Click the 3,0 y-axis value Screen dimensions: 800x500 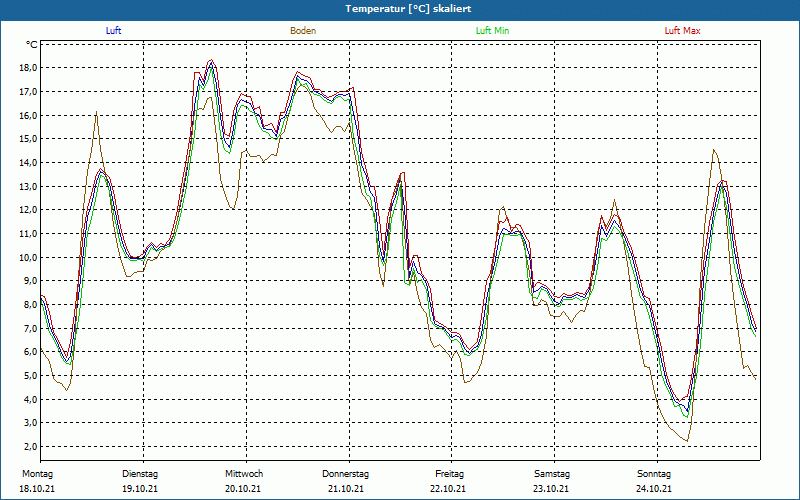click(x=31, y=422)
